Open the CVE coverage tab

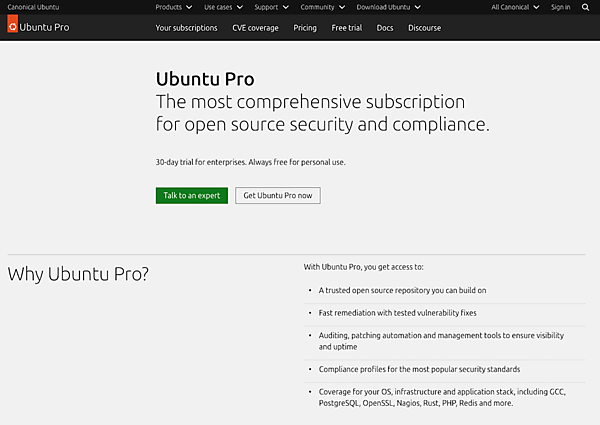[x=255, y=28]
